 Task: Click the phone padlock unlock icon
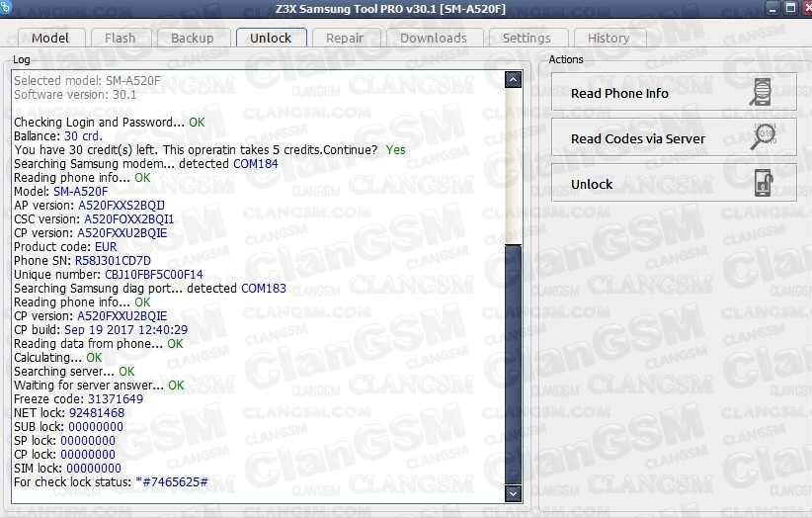(764, 183)
